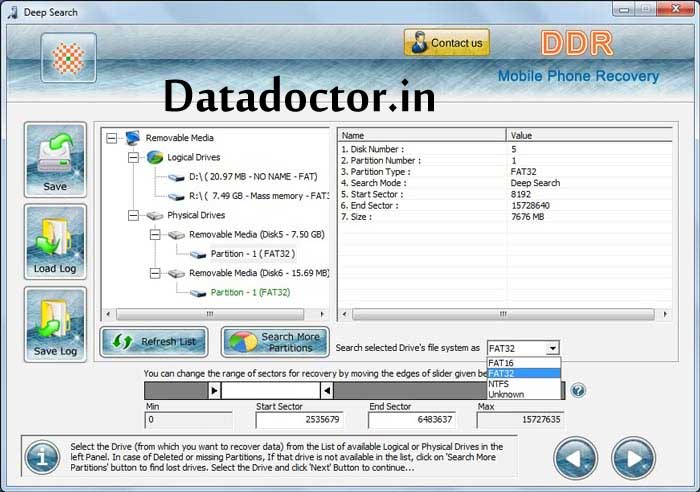Click the Start Sector input field
700x492 pixels.
pos(299,420)
